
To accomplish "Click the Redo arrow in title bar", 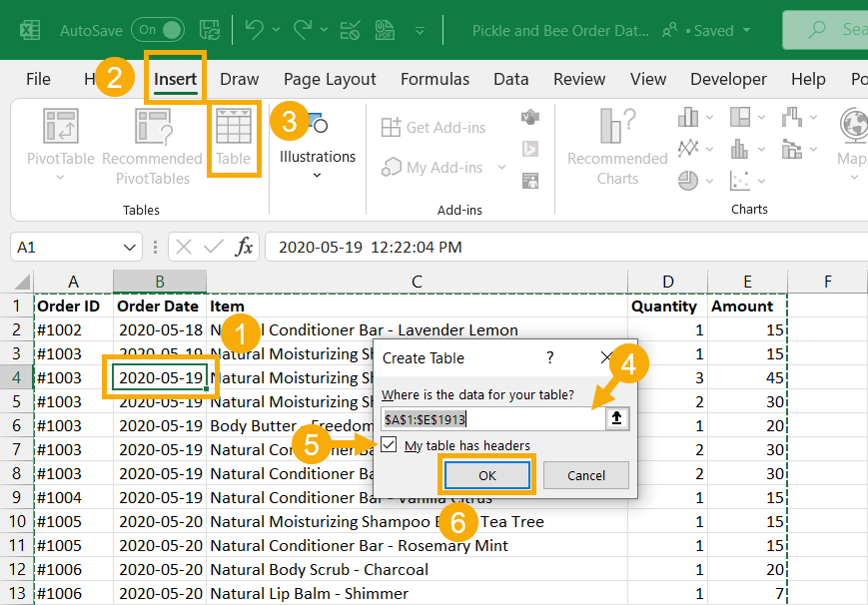I will click(303, 29).
